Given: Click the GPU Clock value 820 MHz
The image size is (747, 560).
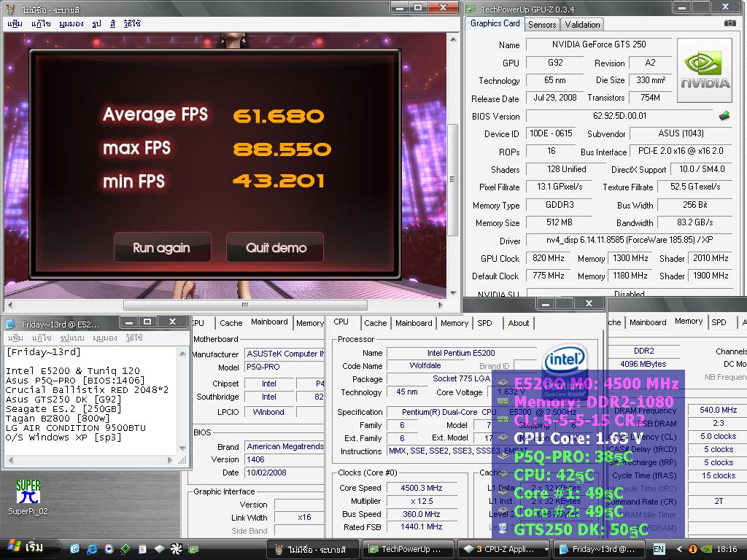Looking at the screenshot, I should click(x=549, y=258).
